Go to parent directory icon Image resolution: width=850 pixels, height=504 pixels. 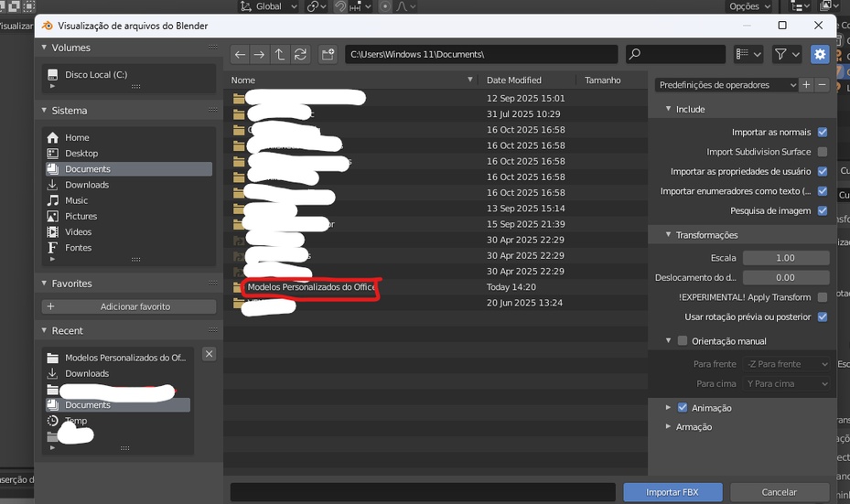[x=280, y=55]
